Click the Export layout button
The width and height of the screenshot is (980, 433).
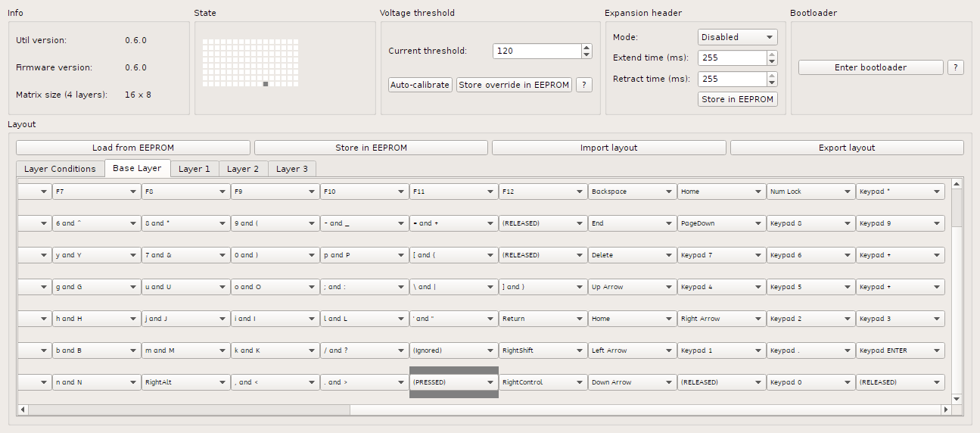coord(847,148)
